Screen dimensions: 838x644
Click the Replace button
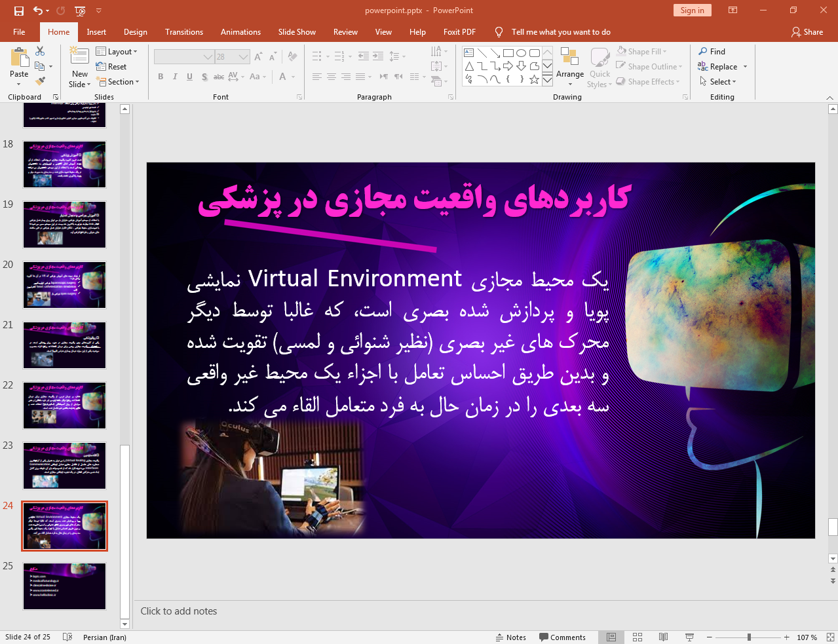pyautogui.click(x=717, y=67)
